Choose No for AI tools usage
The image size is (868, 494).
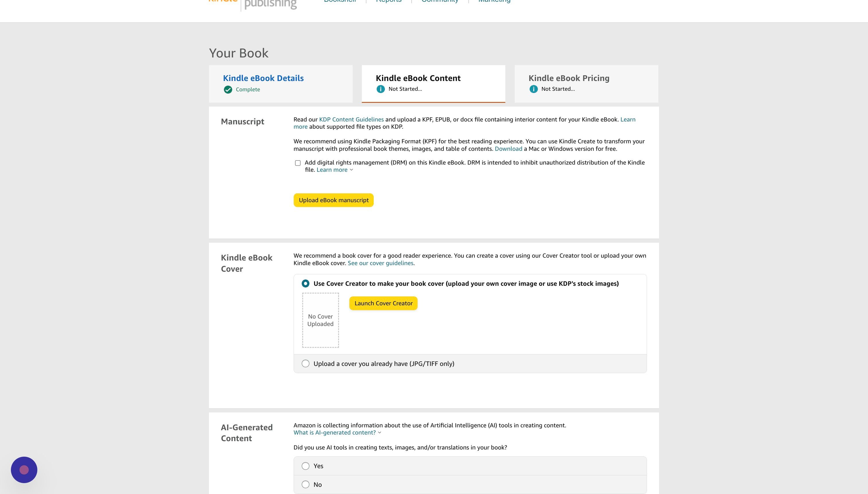point(305,485)
